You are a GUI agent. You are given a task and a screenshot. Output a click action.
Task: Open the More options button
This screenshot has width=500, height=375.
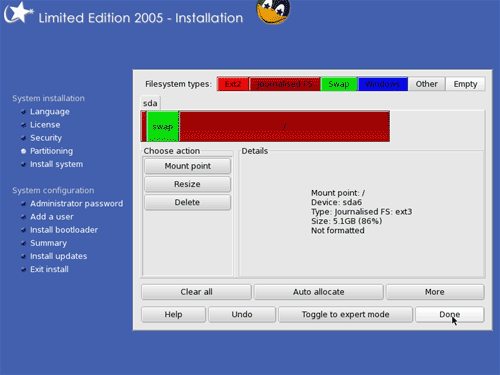[x=435, y=292]
